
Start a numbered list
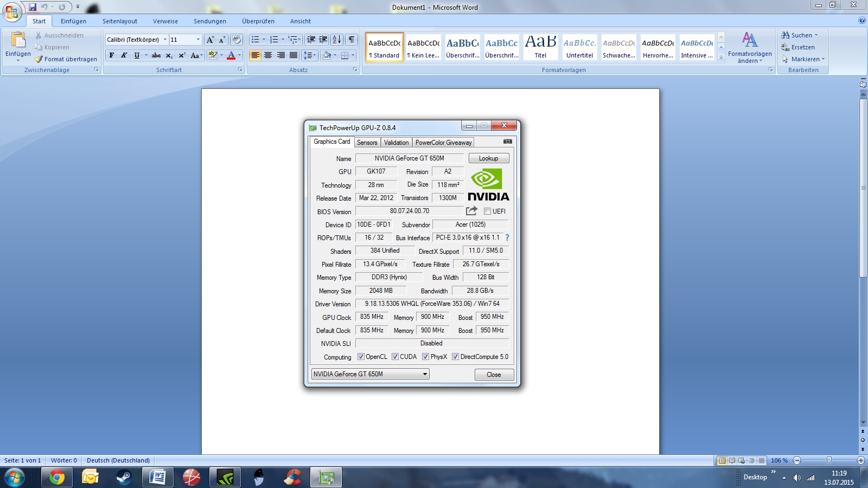(274, 40)
